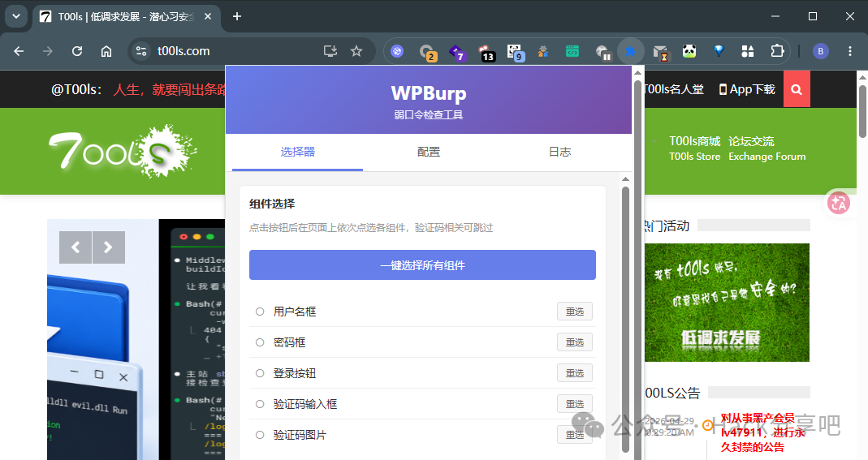The width and height of the screenshot is (868, 460).
Task: Select the 登录按钮 radio button
Action: click(x=260, y=373)
